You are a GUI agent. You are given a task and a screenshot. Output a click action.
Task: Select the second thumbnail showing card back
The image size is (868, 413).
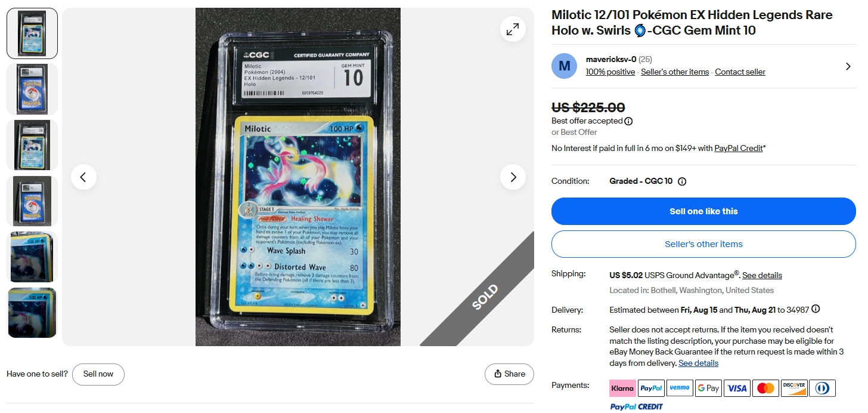(x=32, y=89)
